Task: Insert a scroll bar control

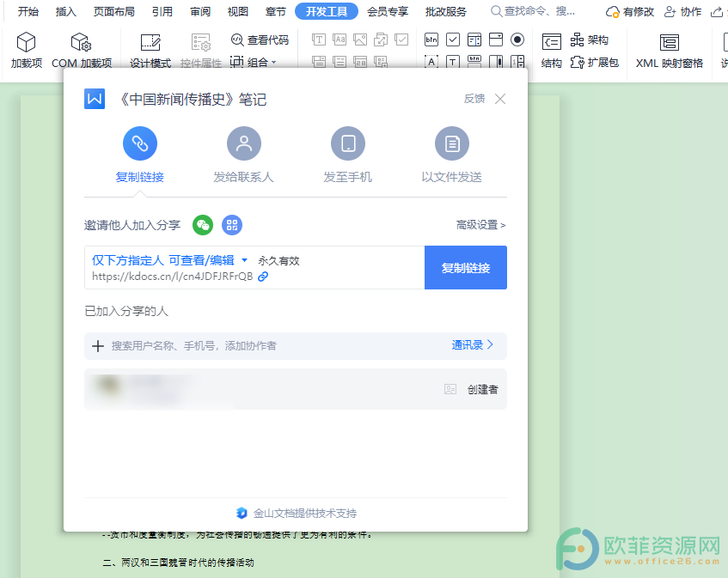Action: [496, 62]
